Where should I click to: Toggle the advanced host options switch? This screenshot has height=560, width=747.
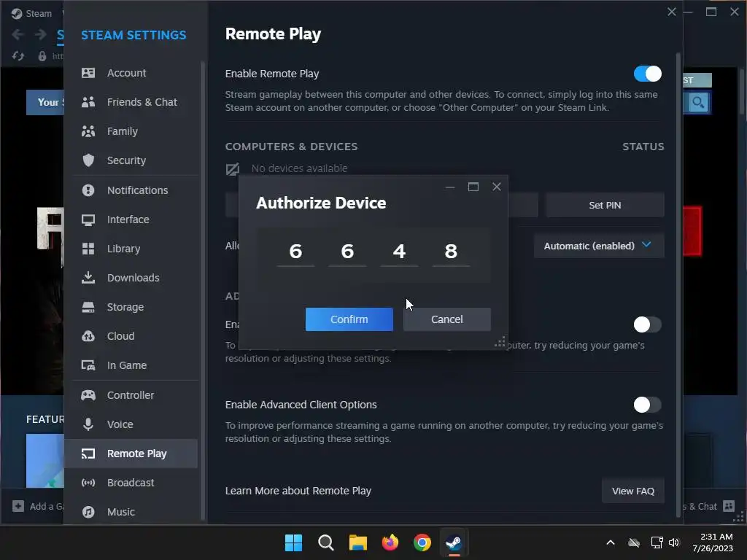648,324
